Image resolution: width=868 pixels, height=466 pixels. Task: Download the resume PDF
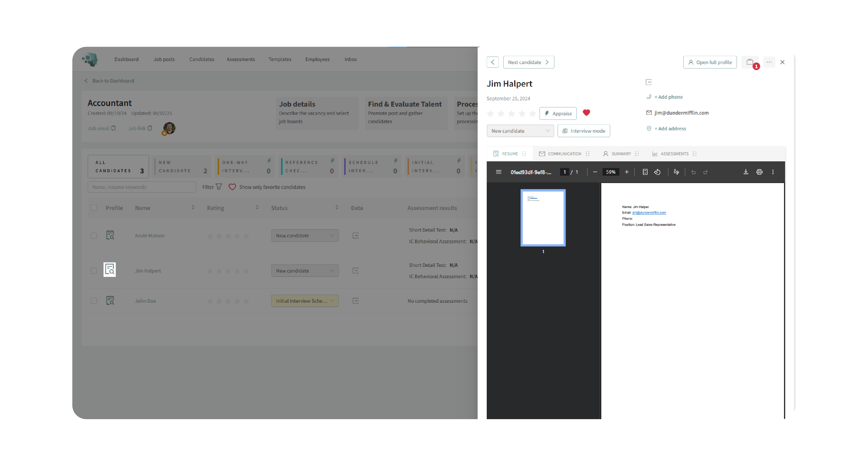[746, 172]
